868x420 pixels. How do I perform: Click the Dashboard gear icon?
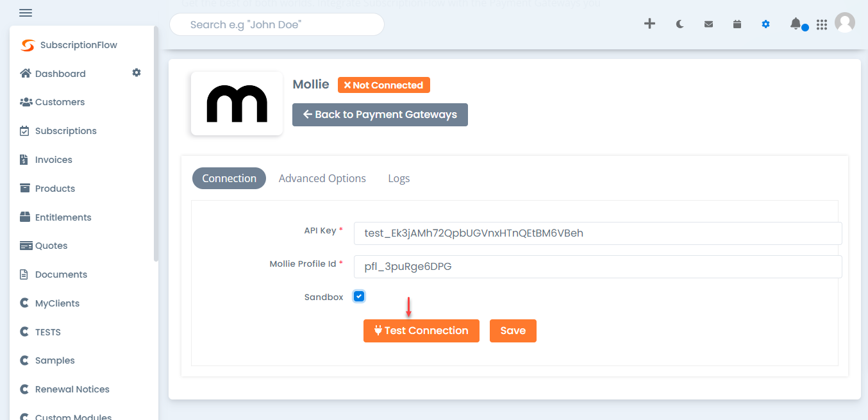(x=137, y=73)
